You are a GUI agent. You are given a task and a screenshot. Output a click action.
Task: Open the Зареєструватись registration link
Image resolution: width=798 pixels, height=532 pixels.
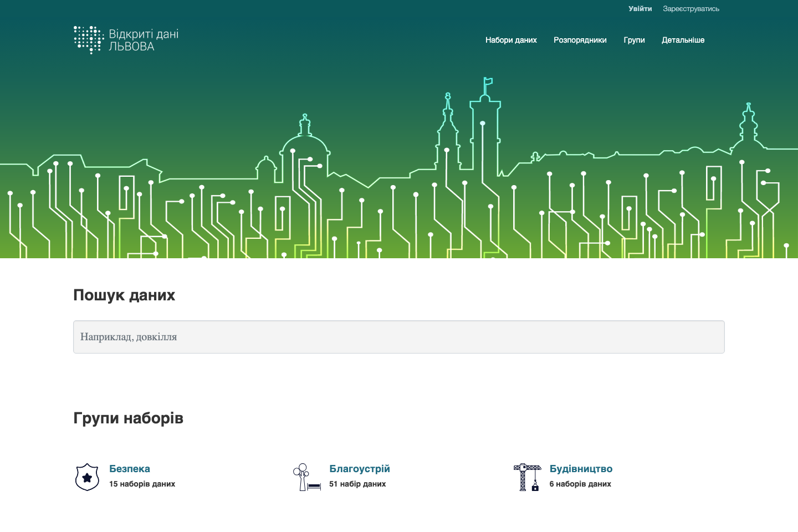[x=690, y=8]
